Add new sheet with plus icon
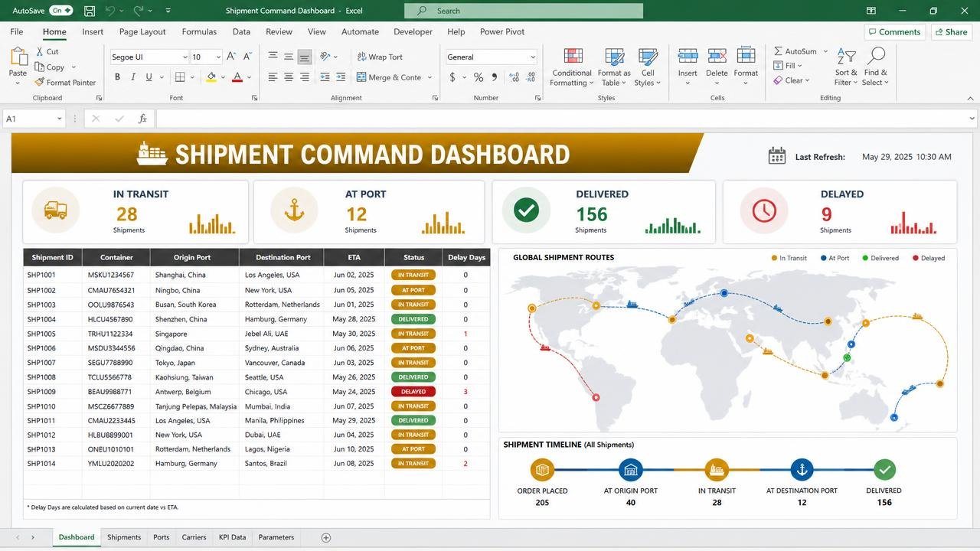This screenshot has width=980, height=551. pyautogui.click(x=326, y=537)
